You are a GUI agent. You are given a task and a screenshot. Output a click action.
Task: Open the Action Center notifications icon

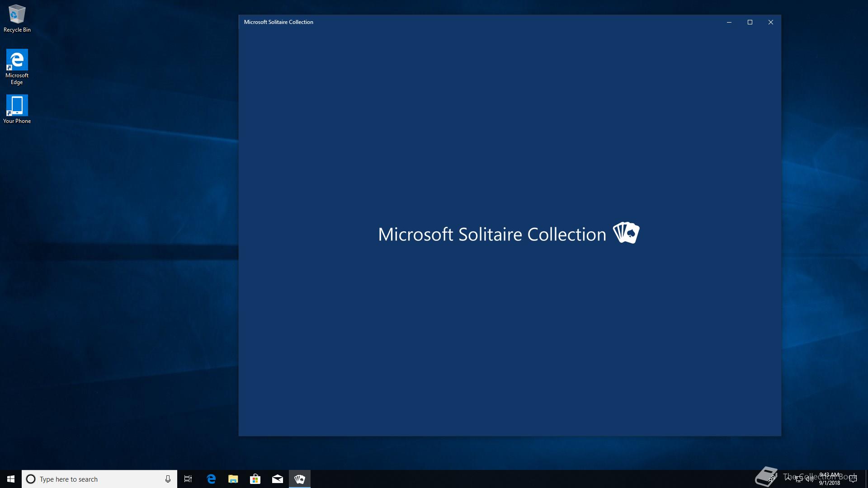point(853,479)
